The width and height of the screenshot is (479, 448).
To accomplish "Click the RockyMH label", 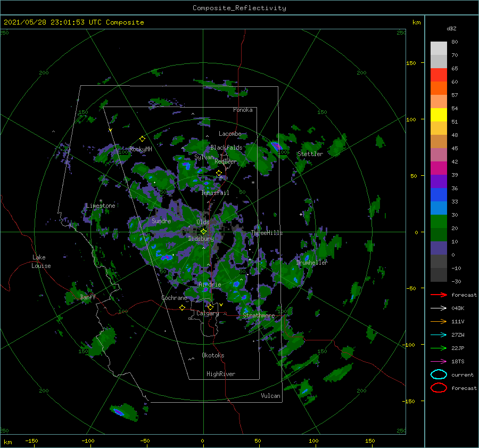I will [x=141, y=149].
